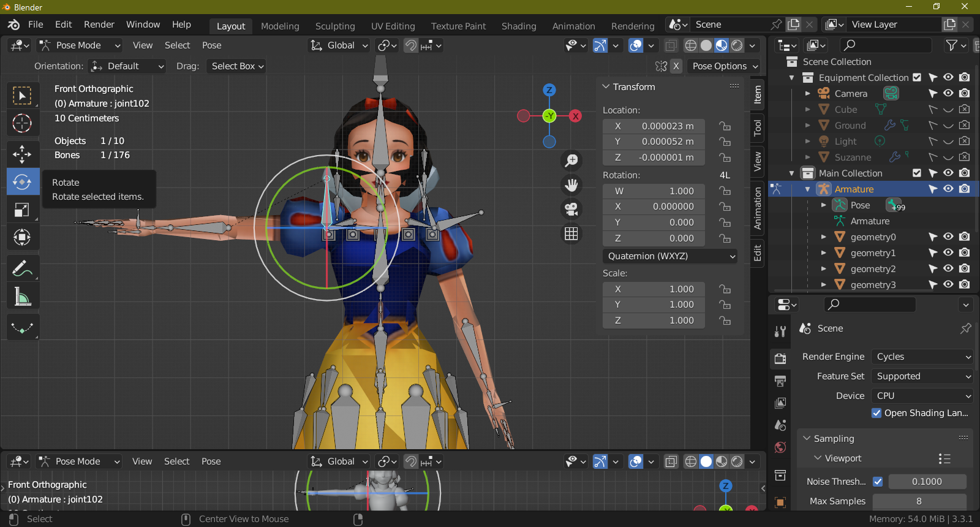Image resolution: width=980 pixels, height=527 pixels.
Task: Open the Render properties tab icon
Action: [780, 359]
